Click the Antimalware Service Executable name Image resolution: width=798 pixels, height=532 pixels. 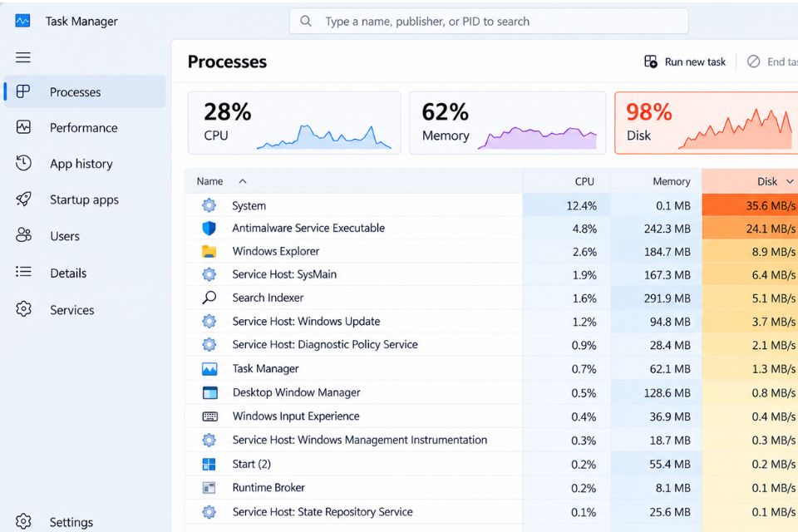(x=308, y=228)
